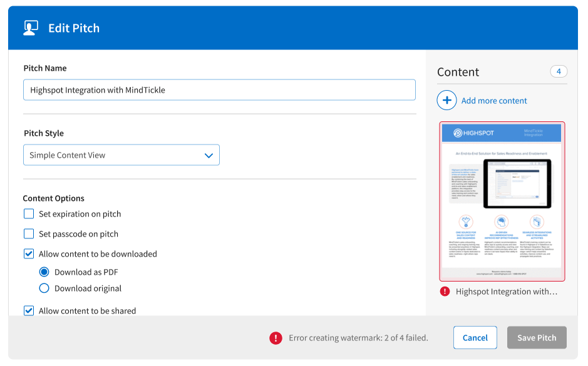
Task: Click the Content Options heading
Action: pyautogui.click(x=54, y=198)
